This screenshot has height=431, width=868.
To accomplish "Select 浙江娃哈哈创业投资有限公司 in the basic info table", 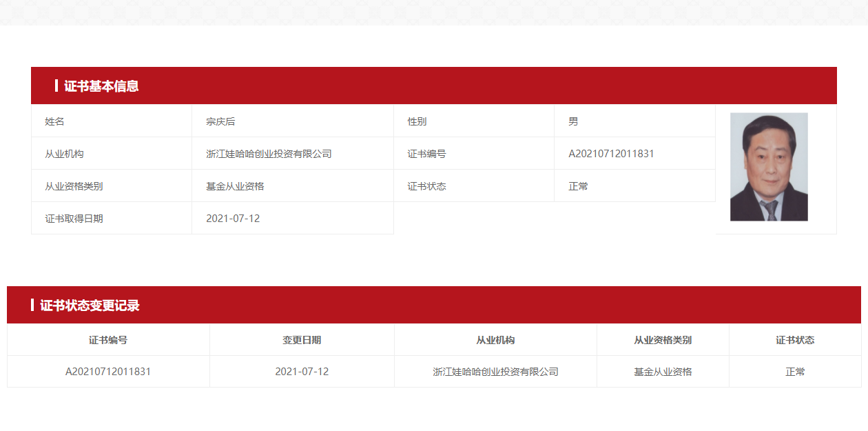I will point(269,154).
